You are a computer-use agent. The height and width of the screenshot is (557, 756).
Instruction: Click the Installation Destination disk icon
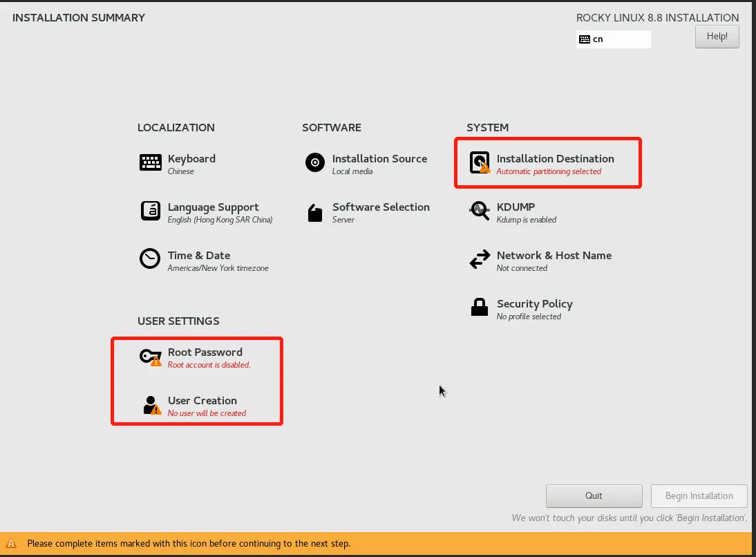tap(480, 162)
